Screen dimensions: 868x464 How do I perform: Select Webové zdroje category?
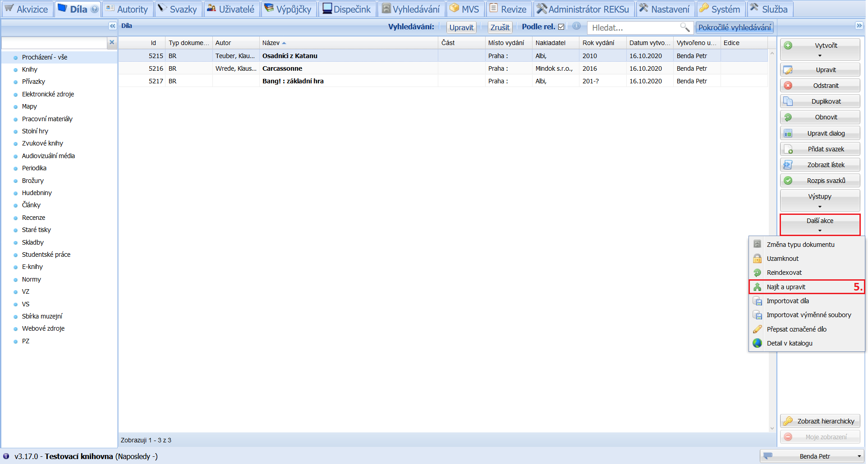click(43, 328)
